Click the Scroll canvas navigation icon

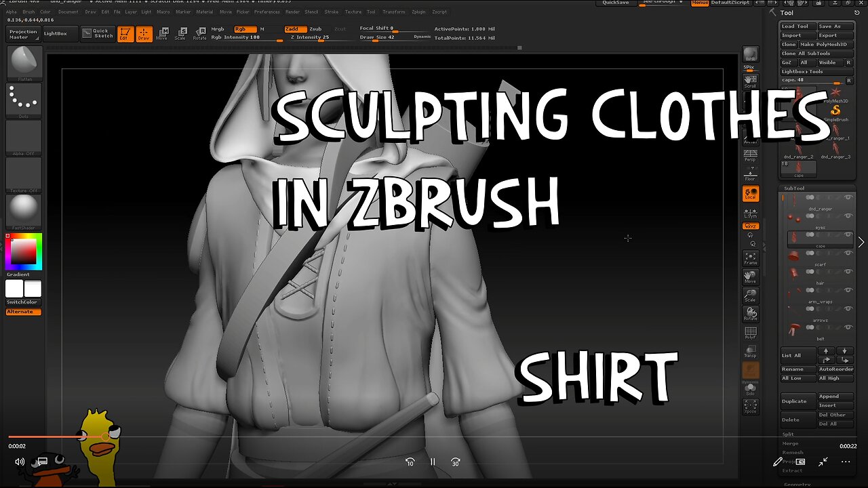click(750, 81)
